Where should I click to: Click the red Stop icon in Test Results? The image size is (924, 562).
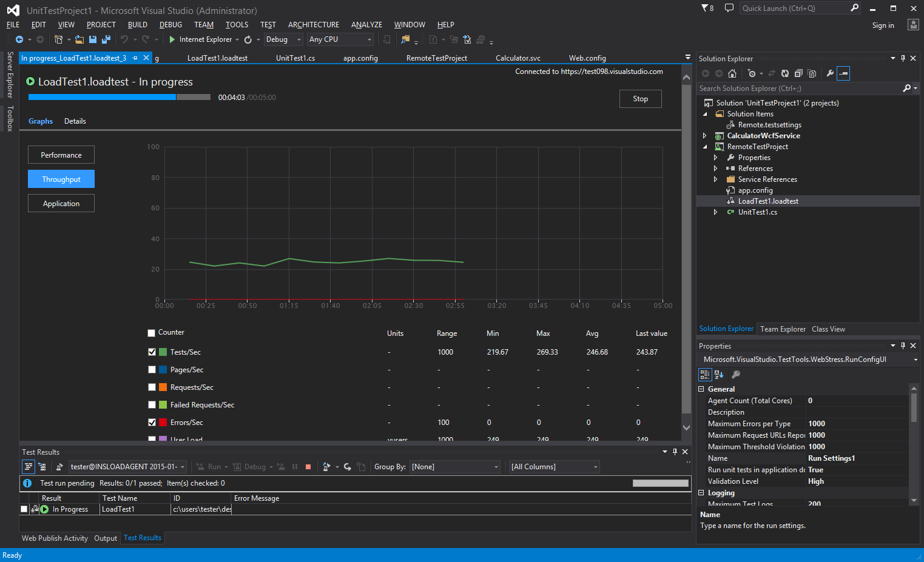pos(308,467)
